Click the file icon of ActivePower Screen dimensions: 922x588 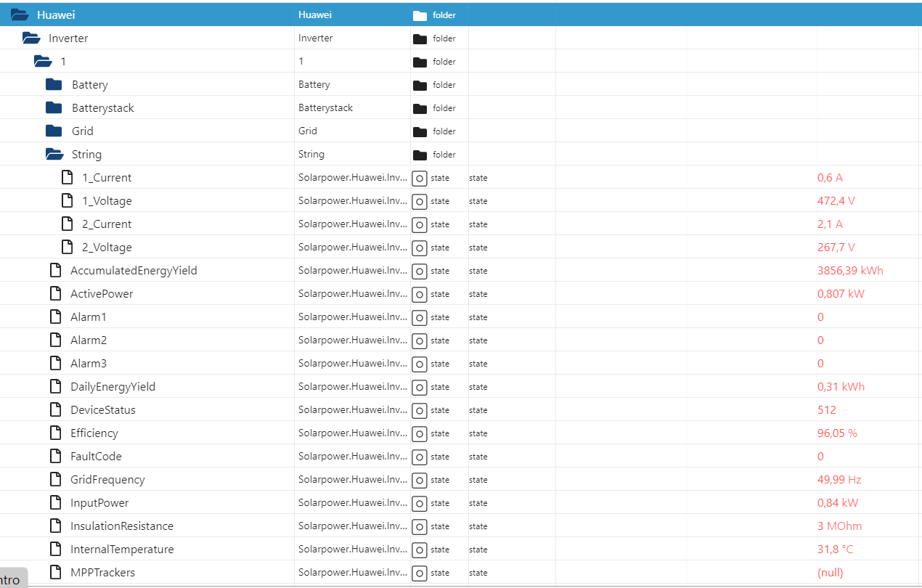point(55,293)
